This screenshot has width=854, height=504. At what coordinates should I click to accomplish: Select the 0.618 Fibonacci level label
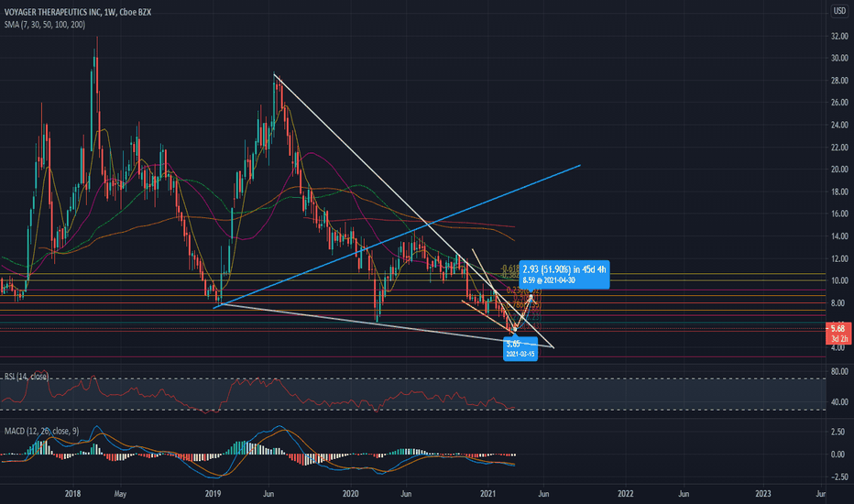(x=510, y=268)
